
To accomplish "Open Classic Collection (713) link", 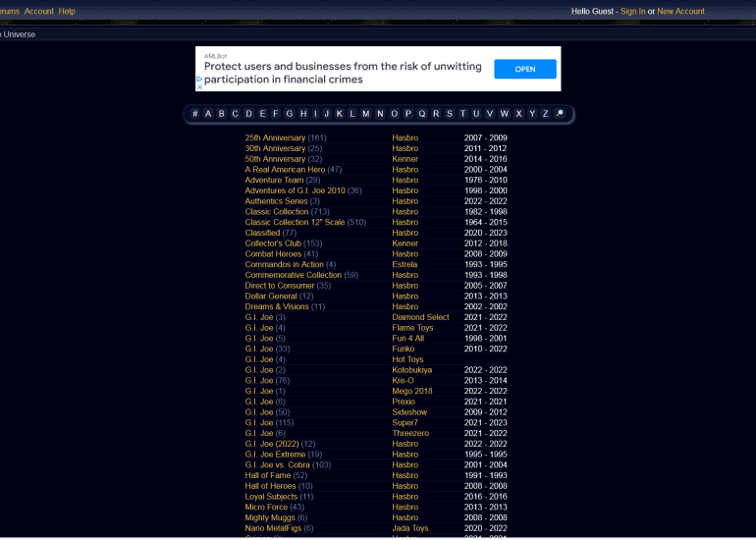I will (277, 212).
